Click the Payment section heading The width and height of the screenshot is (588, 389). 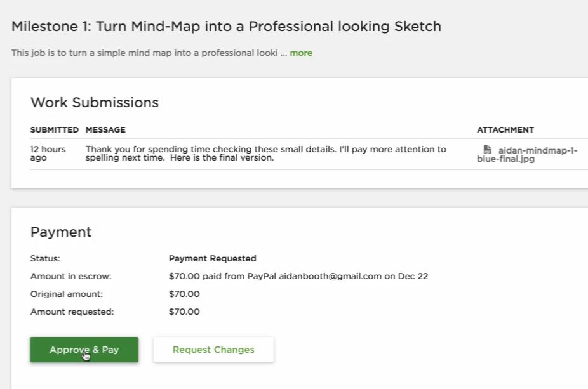coord(61,232)
